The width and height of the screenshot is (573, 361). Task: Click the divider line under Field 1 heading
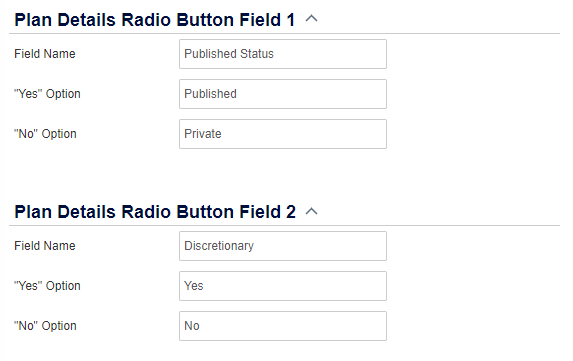pos(284,34)
